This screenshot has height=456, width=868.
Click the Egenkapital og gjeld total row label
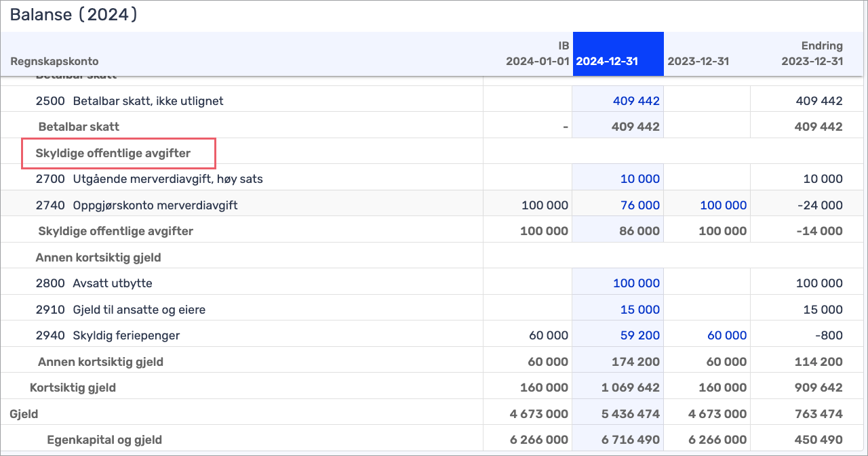tap(104, 440)
